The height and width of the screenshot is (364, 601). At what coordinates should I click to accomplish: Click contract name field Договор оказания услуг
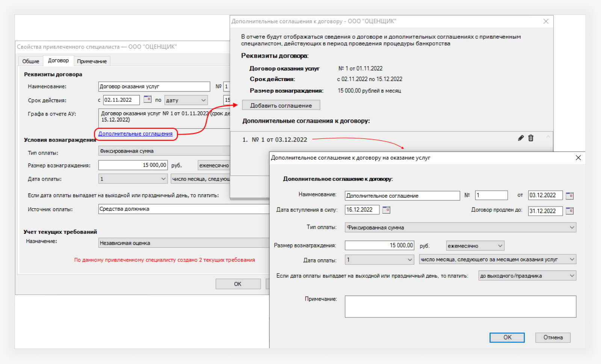coord(154,86)
